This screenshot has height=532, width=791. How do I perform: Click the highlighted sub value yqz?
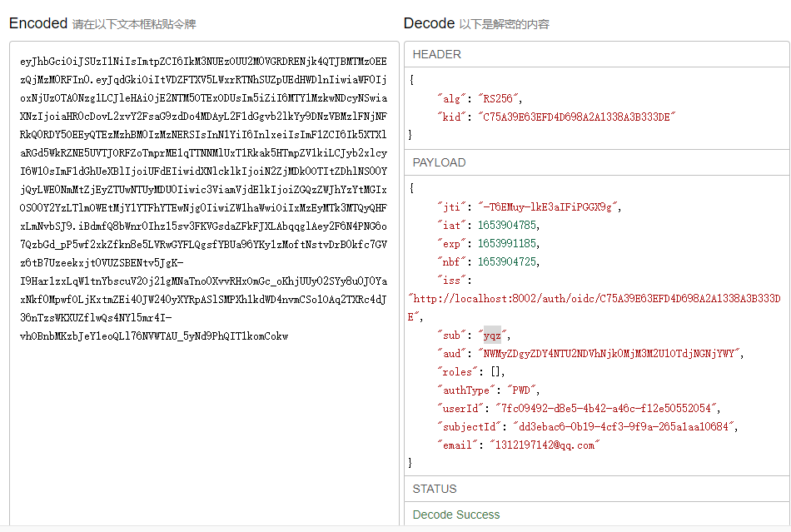(x=493, y=335)
